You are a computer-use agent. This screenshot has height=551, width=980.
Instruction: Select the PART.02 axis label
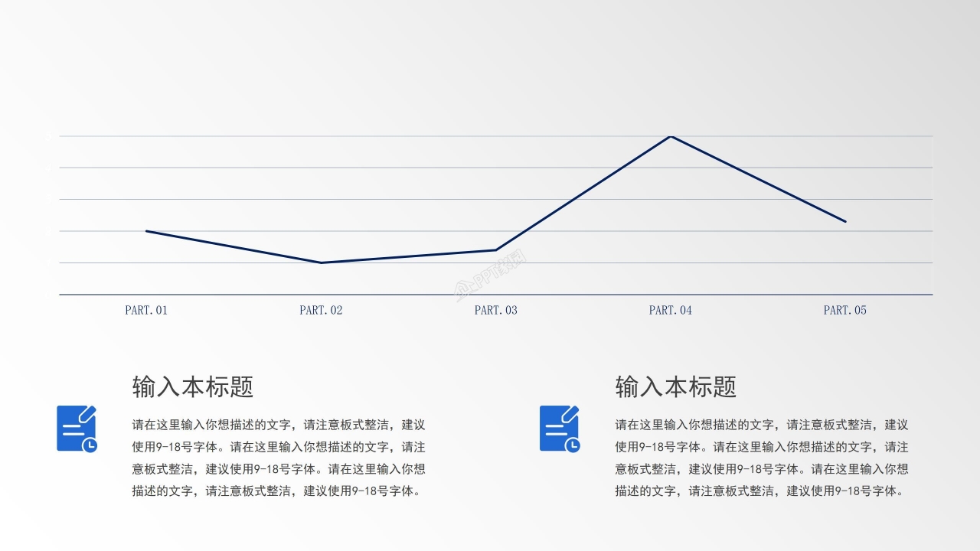coord(321,310)
